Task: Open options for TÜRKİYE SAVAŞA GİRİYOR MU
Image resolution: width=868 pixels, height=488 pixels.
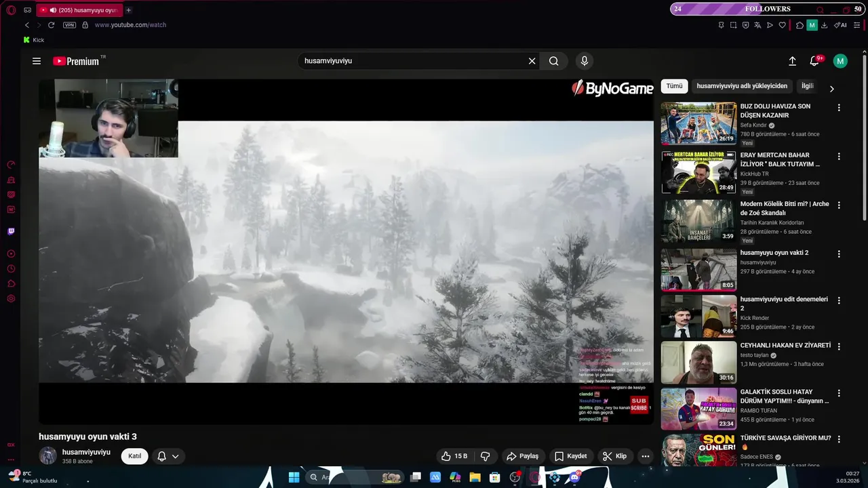Action: (839, 439)
